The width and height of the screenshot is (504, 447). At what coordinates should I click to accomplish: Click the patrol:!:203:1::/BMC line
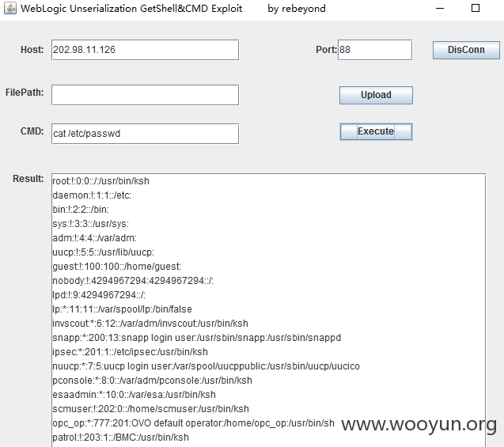point(120,438)
